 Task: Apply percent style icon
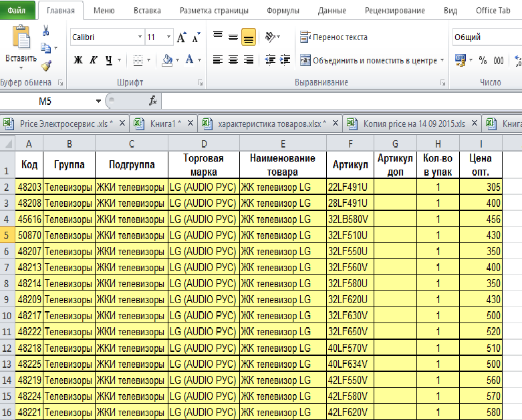pos(483,61)
